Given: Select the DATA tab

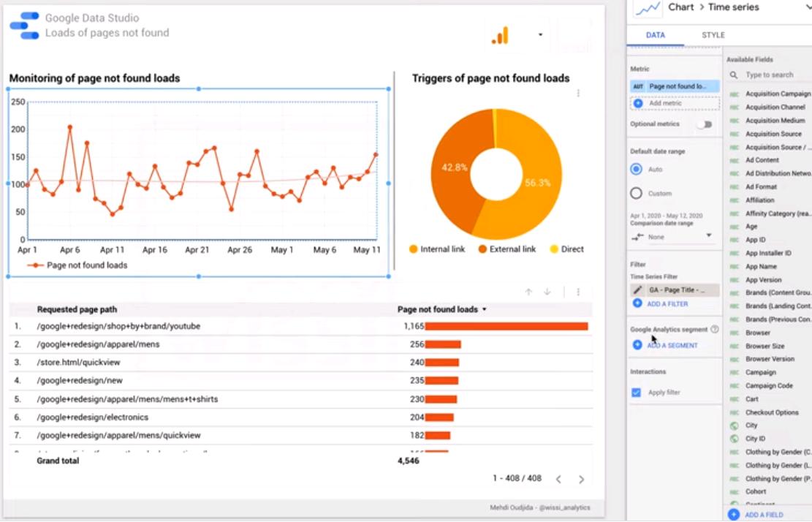Looking at the screenshot, I should click(656, 34).
